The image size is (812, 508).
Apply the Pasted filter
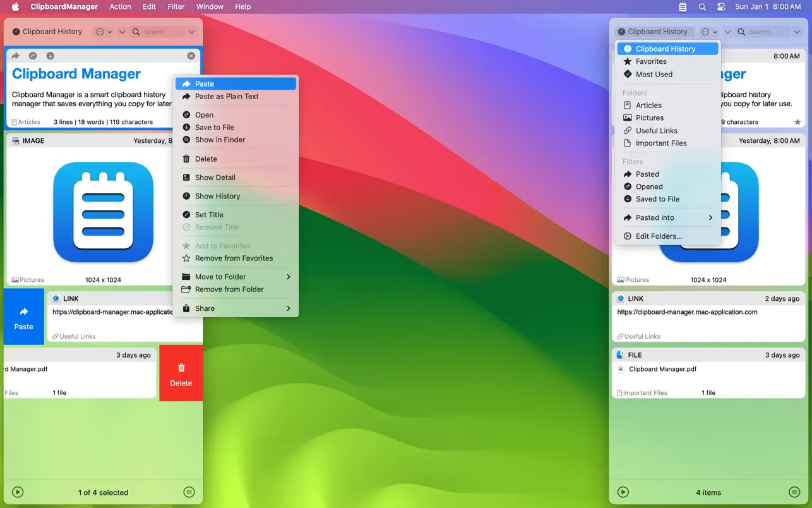click(667, 174)
